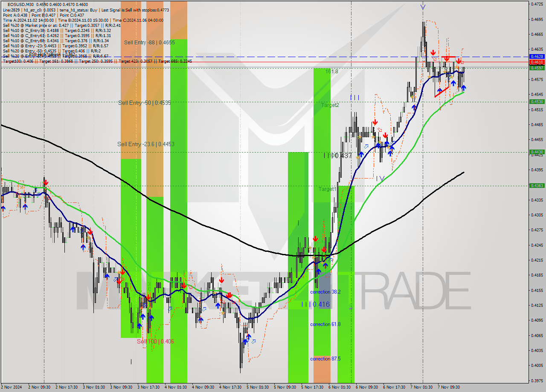Screen dimensions: 546x392
Task: Click the green 0.4363 price tag
Action: coord(536,185)
